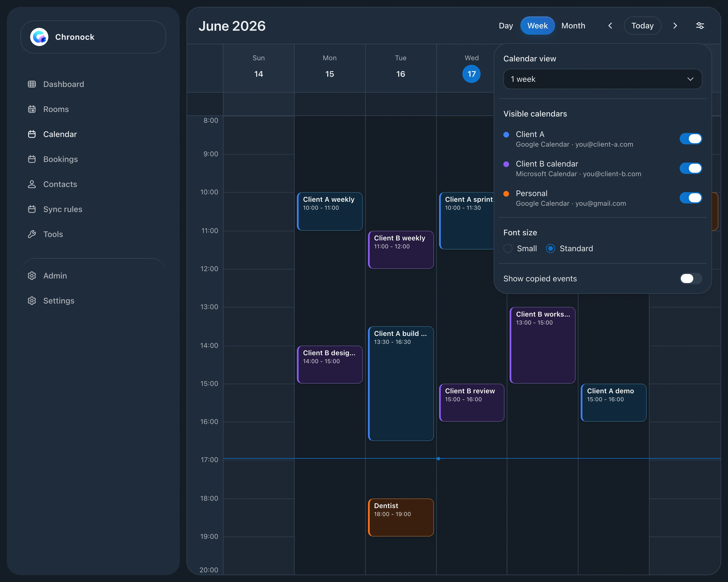Click the Settings gear icon
Image resolution: width=728 pixels, height=582 pixels.
point(32,301)
